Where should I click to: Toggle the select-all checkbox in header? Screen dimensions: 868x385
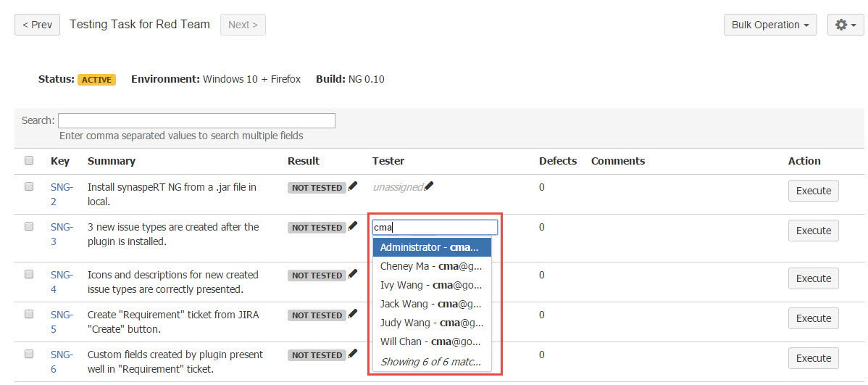click(x=29, y=160)
